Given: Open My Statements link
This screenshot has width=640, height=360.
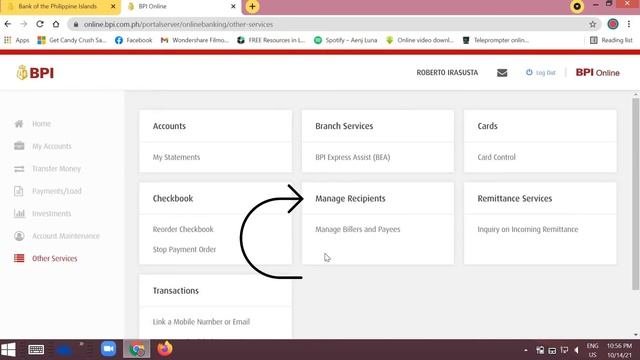Looking at the screenshot, I should [x=176, y=157].
